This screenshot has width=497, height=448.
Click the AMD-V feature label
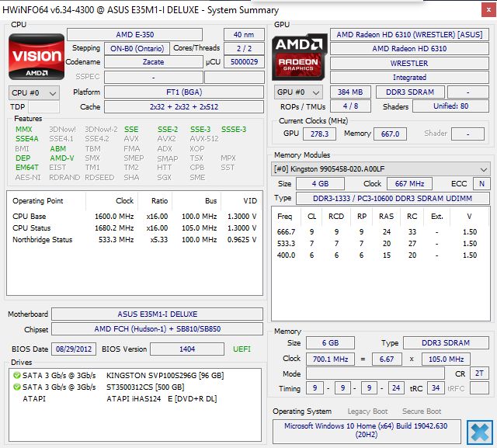pos(62,158)
